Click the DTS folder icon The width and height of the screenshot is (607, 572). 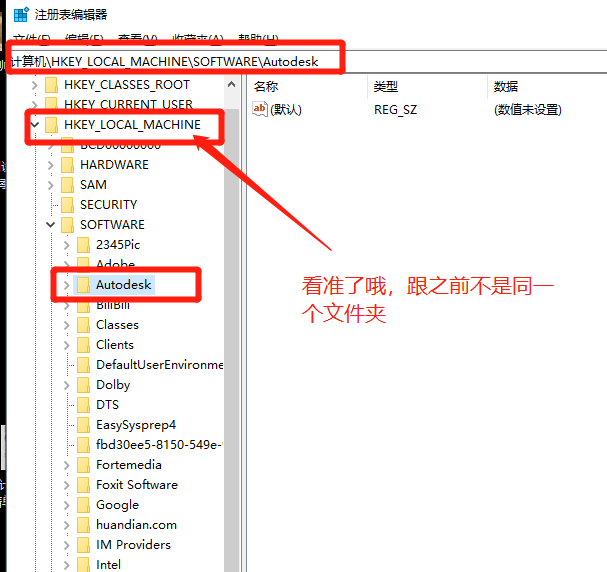(83, 405)
